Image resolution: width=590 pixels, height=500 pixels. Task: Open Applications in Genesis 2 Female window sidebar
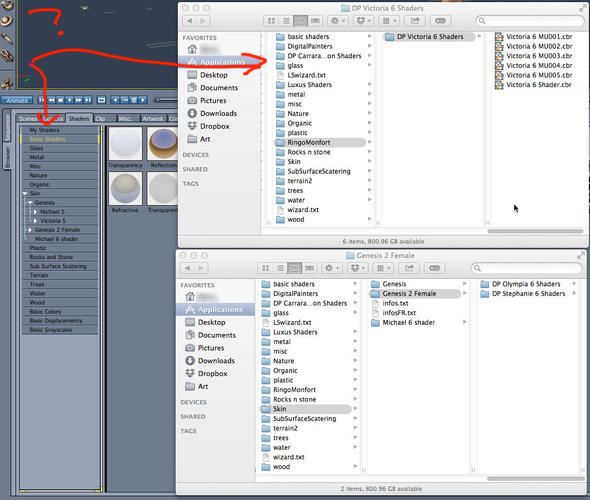[216, 309]
